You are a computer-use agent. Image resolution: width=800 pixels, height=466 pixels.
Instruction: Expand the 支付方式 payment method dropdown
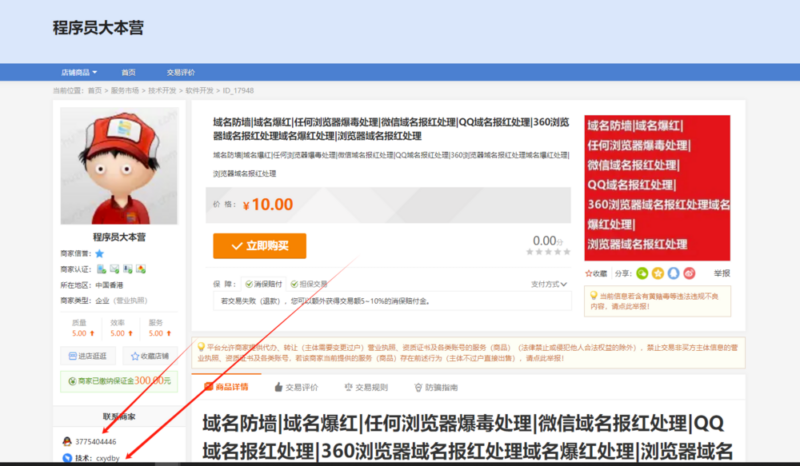coord(549,284)
